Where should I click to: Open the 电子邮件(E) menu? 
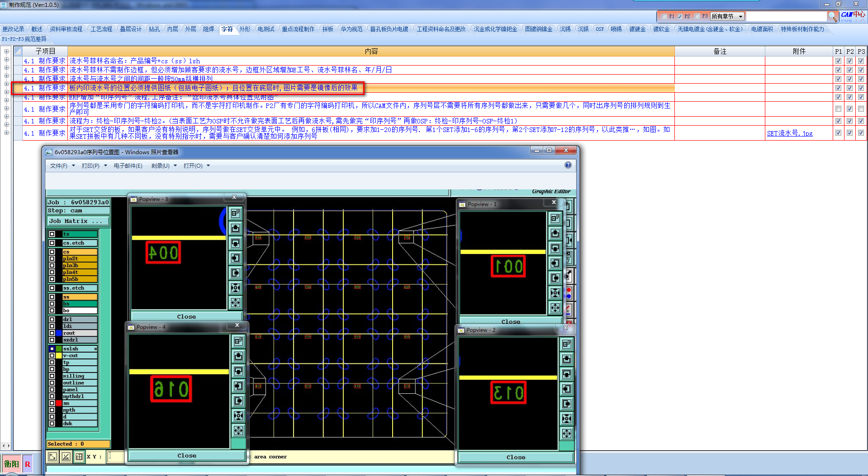(x=128, y=166)
